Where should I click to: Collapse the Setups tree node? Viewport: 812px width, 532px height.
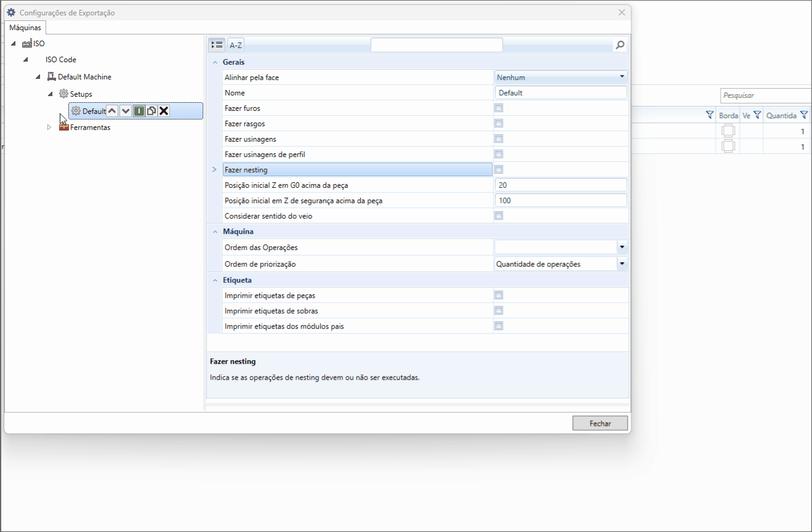coord(50,94)
